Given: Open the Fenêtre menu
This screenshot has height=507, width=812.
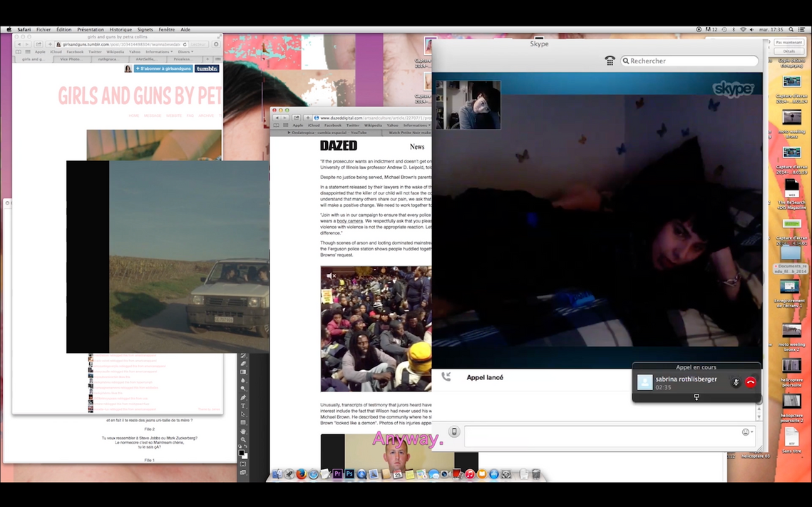Looking at the screenshot, I should [x=167, y=29].
